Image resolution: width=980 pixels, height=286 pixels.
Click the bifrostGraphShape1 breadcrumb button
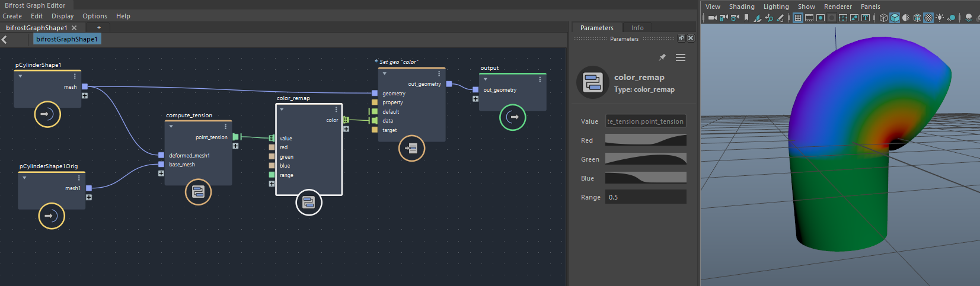pos(67,39)
